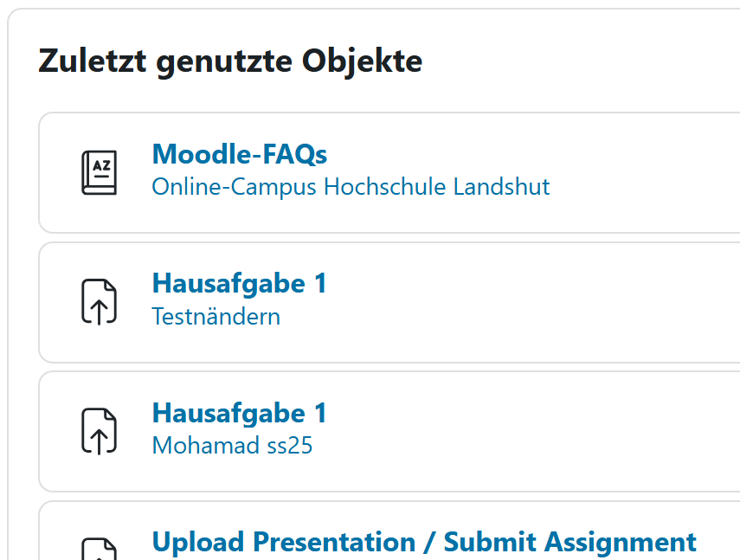Click the Moodle-FAQs glossary book icon

(x=100, y=171)
